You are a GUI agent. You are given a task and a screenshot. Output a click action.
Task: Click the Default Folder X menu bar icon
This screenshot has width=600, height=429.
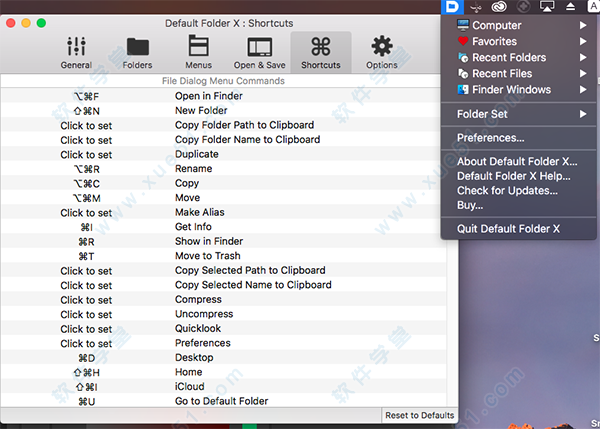(452, 7)
